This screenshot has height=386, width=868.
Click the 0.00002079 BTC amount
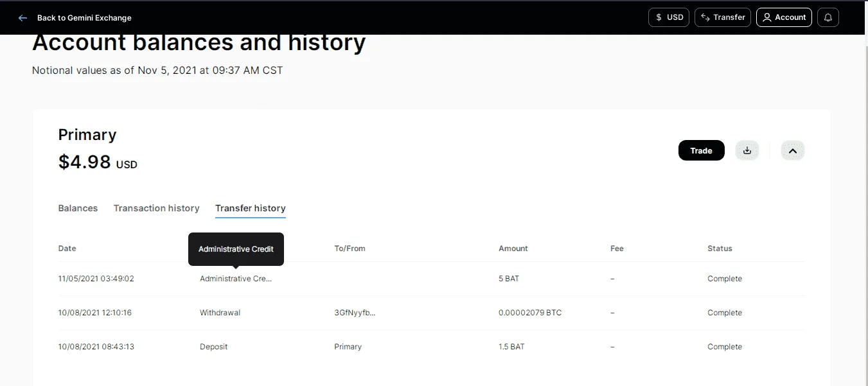coord(530,313)
